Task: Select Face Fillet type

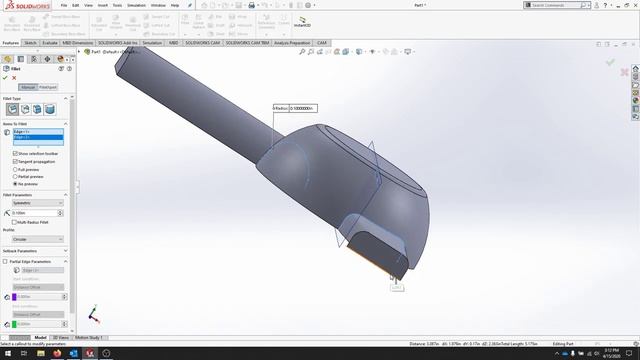Action: [x=38, y=109]
